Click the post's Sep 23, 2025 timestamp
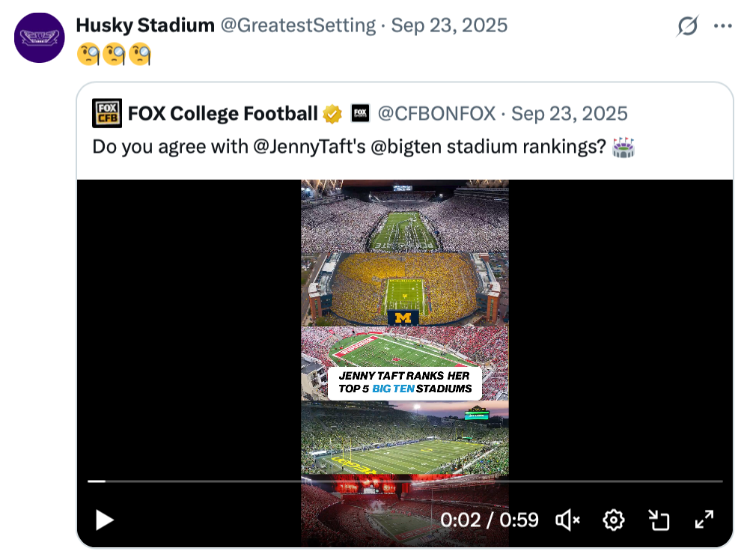The width and height of the screenshot is (747, 560). click(x=449, y=25)
